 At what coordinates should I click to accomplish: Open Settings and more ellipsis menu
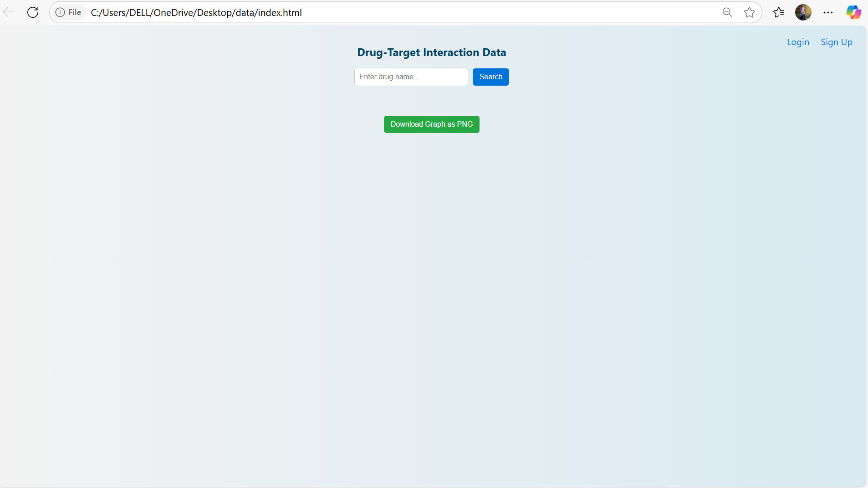tap(828, 12)
